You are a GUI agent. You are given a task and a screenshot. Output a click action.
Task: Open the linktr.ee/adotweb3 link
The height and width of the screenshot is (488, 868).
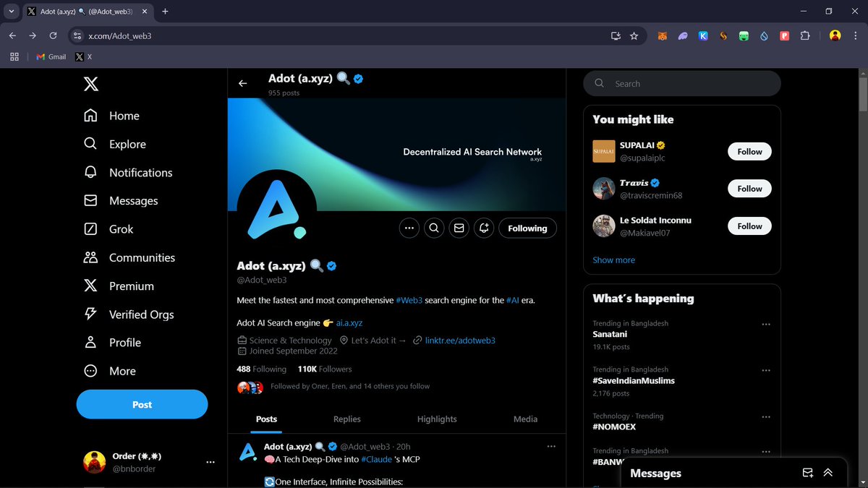[460, 340]
